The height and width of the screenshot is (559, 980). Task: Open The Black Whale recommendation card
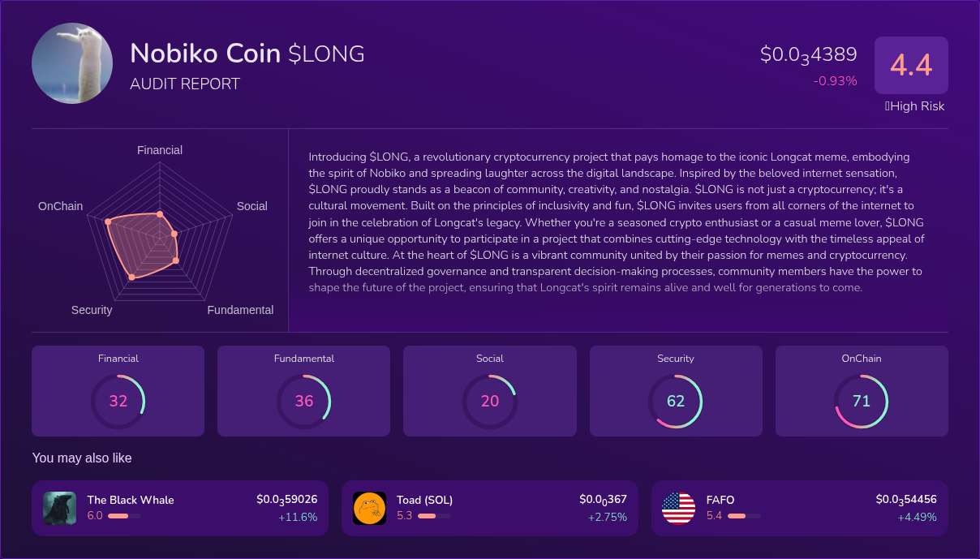[x=179, y=508]
